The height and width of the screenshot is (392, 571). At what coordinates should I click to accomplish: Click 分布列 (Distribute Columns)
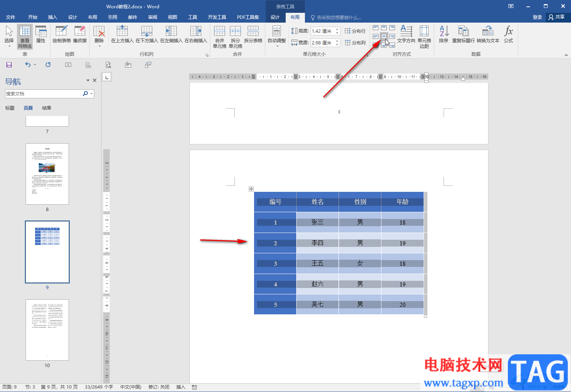click(355, 43)
